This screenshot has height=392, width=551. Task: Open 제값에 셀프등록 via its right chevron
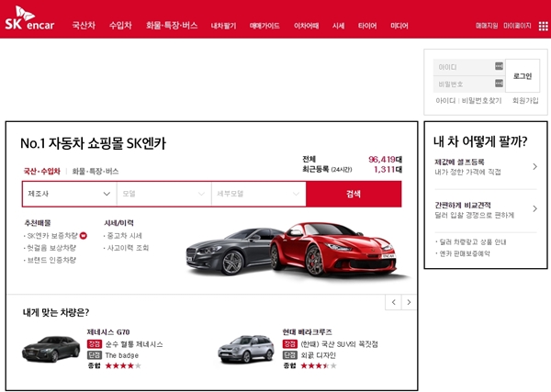pyautogui.click(x=534, y=166)
